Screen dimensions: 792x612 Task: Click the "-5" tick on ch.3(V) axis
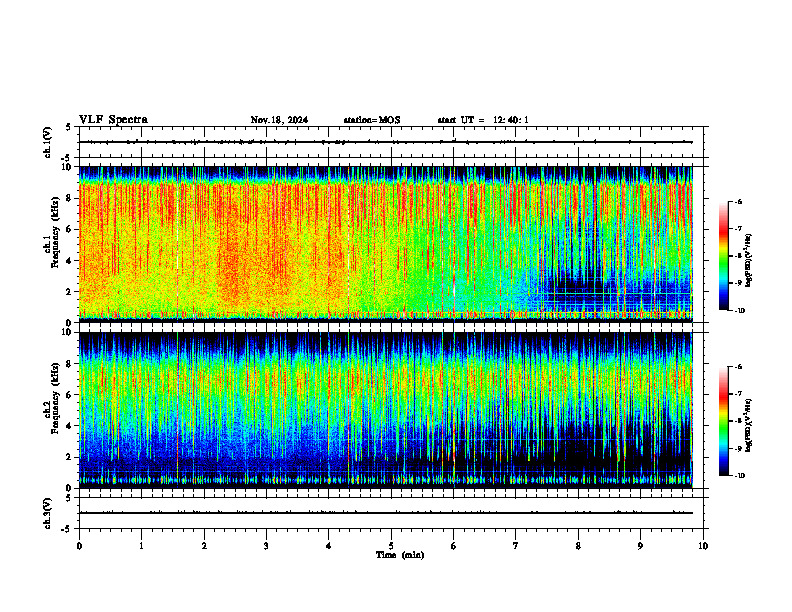point(67,529)
